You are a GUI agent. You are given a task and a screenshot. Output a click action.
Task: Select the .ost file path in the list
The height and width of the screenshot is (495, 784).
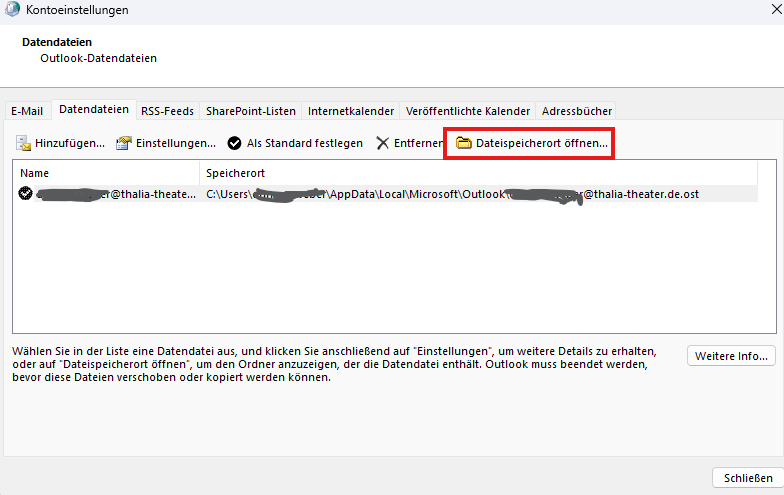[x=450, y=194]
